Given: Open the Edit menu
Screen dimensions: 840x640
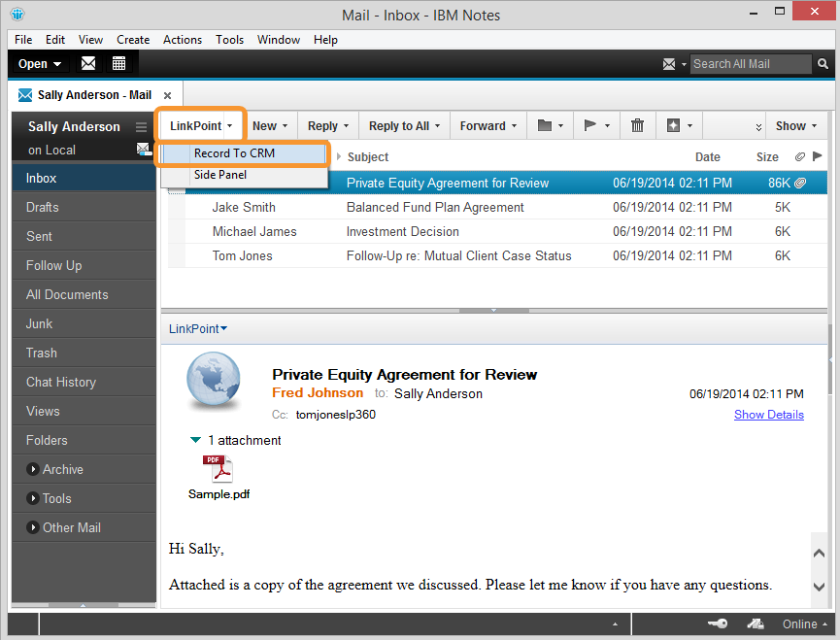Looking at the screenshot, I should tap(55, 40).
